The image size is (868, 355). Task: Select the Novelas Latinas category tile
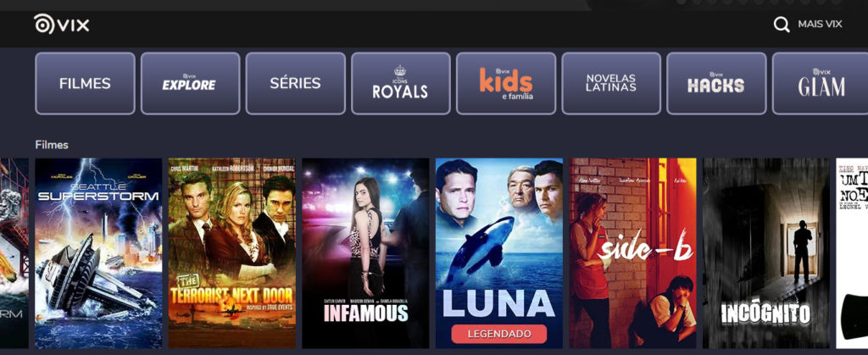pos(611,84)
